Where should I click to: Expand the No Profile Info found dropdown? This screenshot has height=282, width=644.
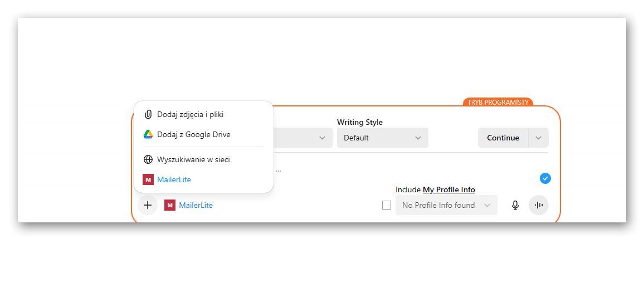[446, 205]
